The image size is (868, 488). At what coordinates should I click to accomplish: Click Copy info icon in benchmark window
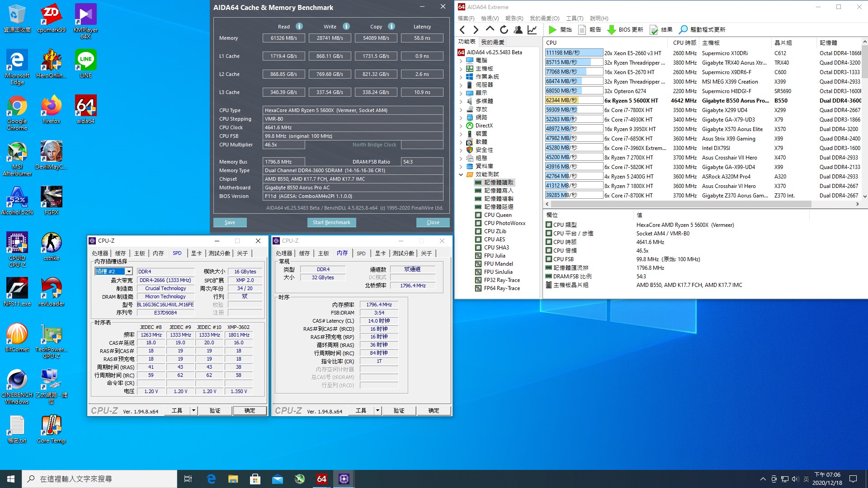[392, 26]
